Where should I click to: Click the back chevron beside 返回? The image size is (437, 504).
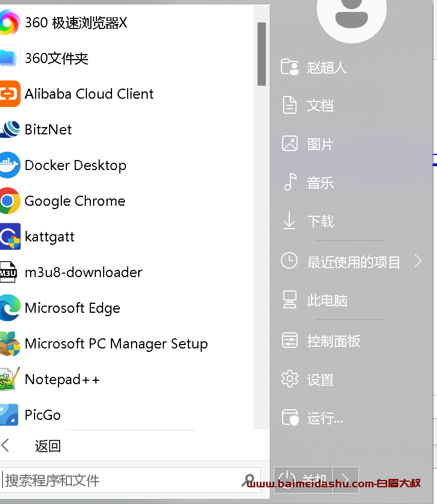[5, 445]
